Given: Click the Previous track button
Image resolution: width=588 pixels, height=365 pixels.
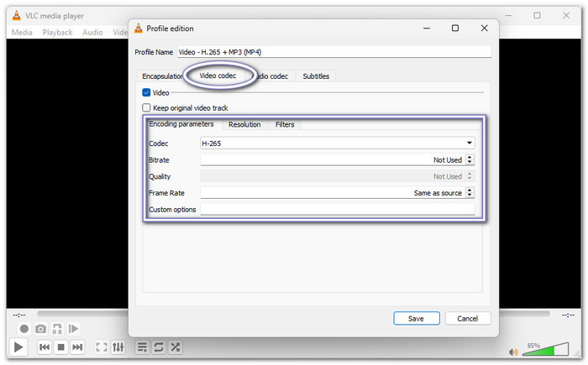Looking at the screenshot, I should point(45,347).
